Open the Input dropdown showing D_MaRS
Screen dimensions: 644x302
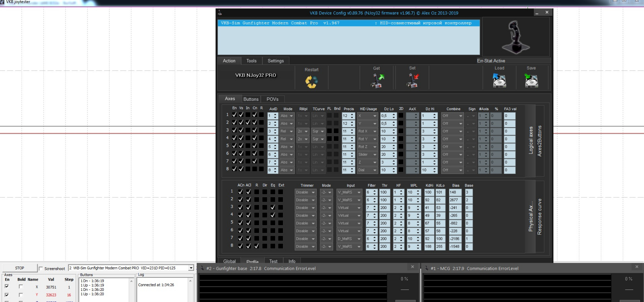[x=349, y=239]
